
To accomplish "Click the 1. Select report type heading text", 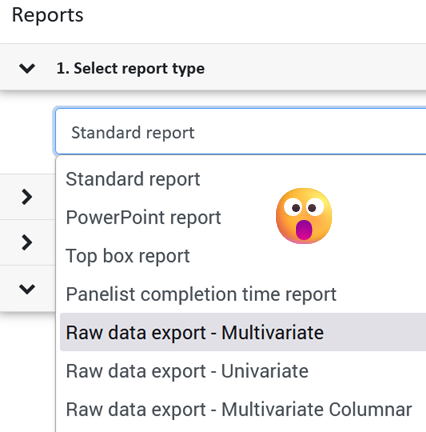I will [130, 68].
